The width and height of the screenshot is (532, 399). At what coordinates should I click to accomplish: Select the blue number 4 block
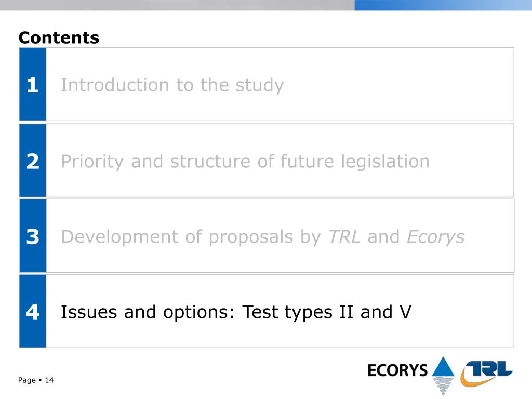click(x=33, y=311)
